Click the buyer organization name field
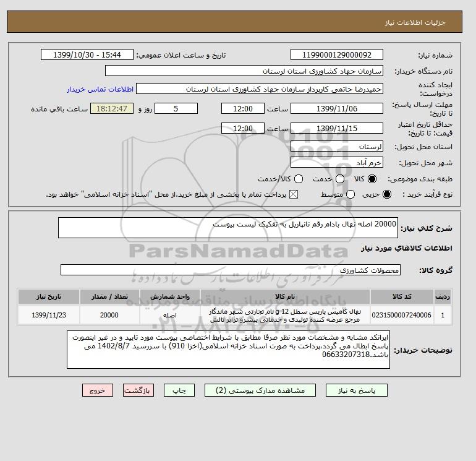 (244, 71)
